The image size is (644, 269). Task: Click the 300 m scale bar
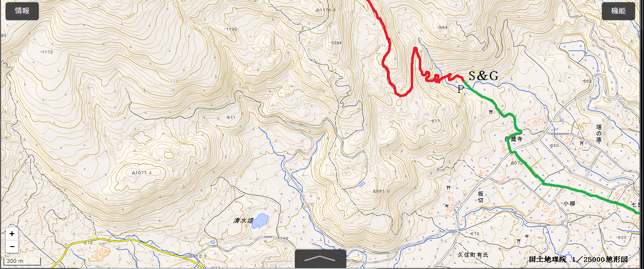point(22,261)
